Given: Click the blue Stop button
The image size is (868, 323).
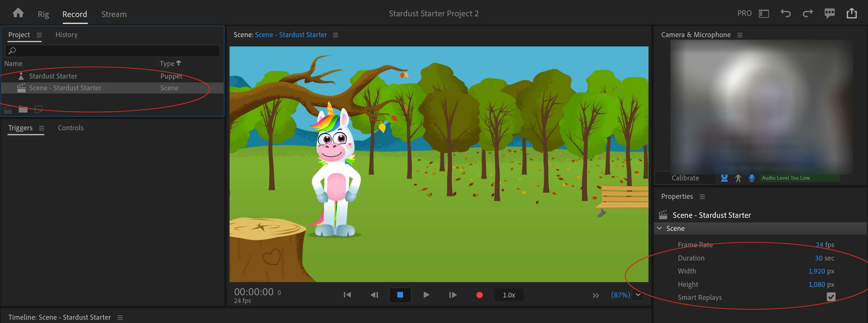Looking at the screenshot, I should click(400, 295).
